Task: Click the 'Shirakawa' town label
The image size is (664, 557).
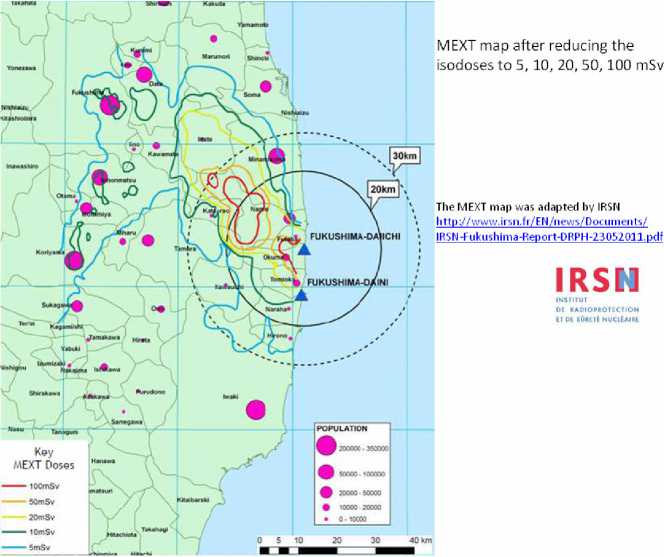Action: [x=44, y=394]
